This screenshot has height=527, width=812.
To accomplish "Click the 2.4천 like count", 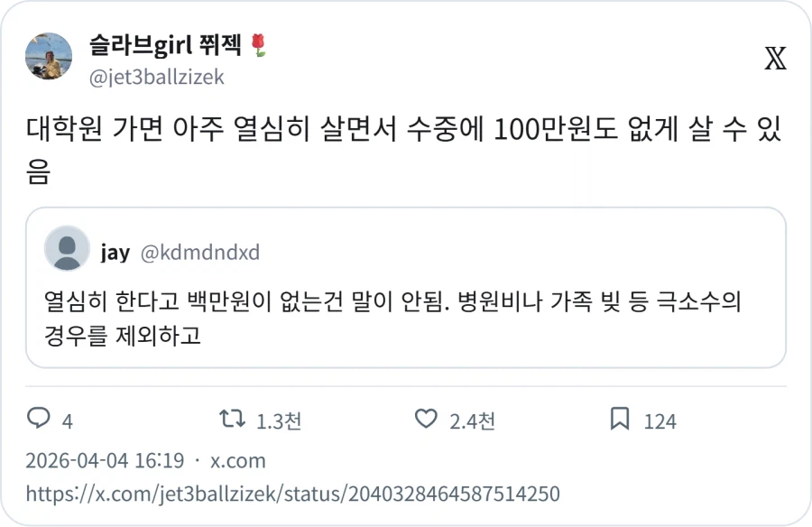I will coord(474,420).
